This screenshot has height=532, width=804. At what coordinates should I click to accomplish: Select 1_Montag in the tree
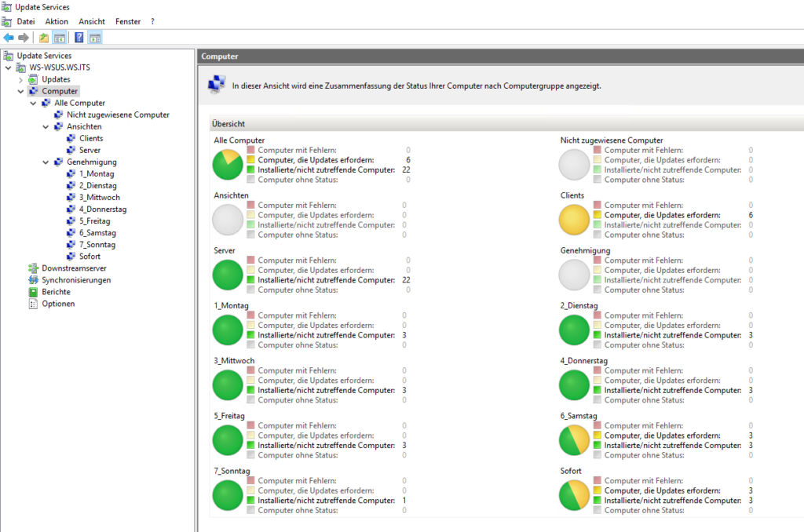click(97, 173)
